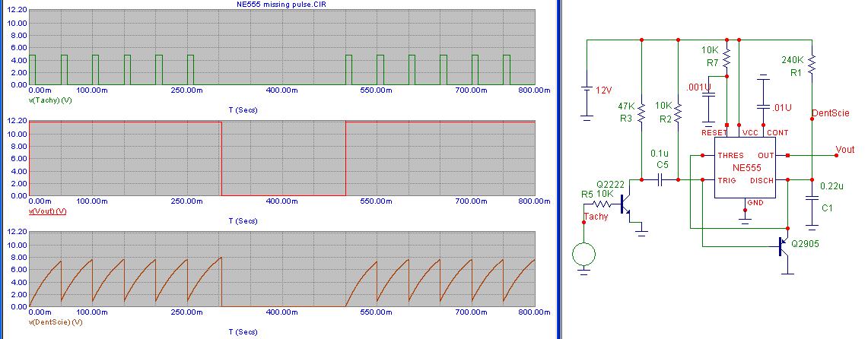
Task: Click the Vout output node dot
Action: 837,155
